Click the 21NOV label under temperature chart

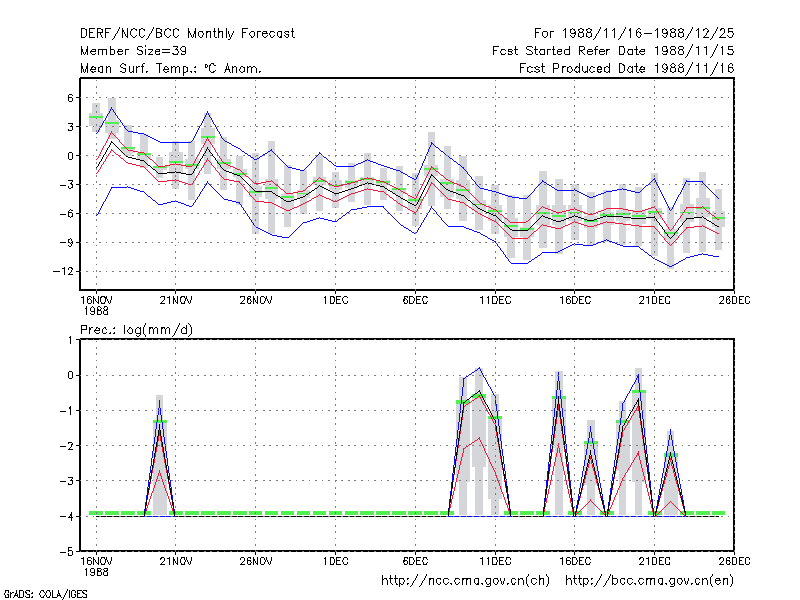(176, 301)
